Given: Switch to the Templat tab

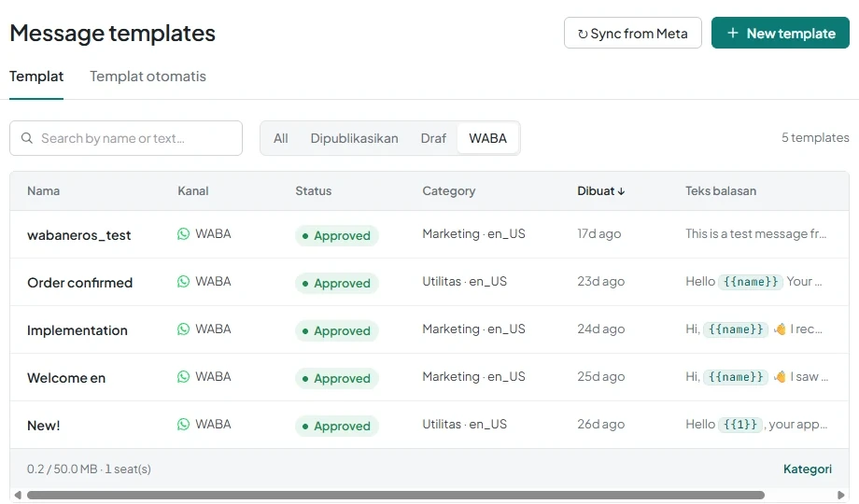Looking at the screenshot, I should (x=36, y=77).
